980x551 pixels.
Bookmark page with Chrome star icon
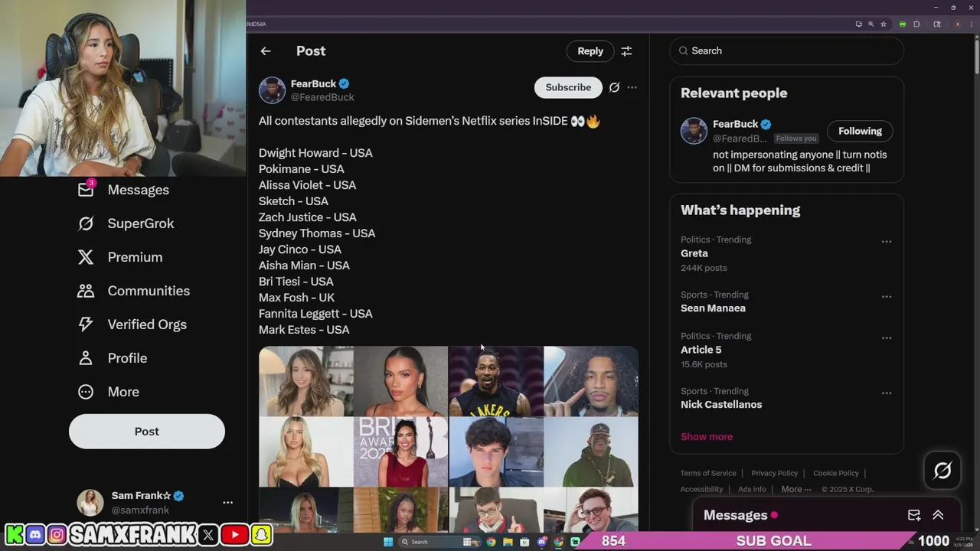pos(884,24)
